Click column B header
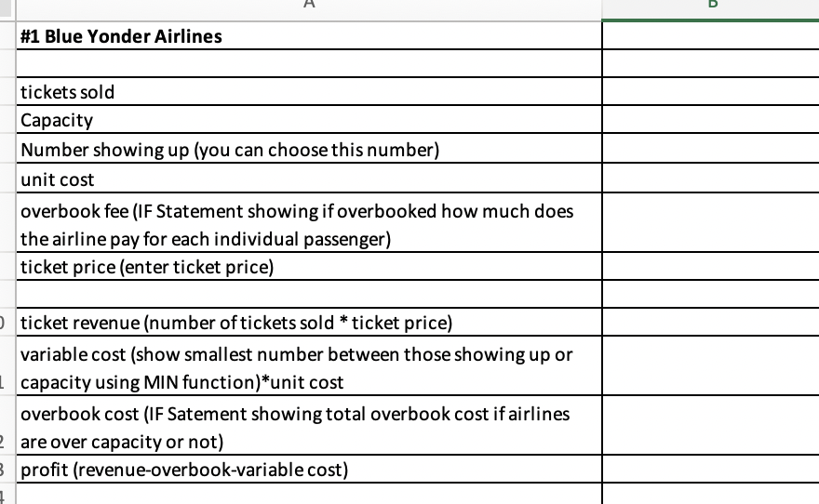This screenshot has height=504, width=819. pyautogui.click(x=711, y=9)
